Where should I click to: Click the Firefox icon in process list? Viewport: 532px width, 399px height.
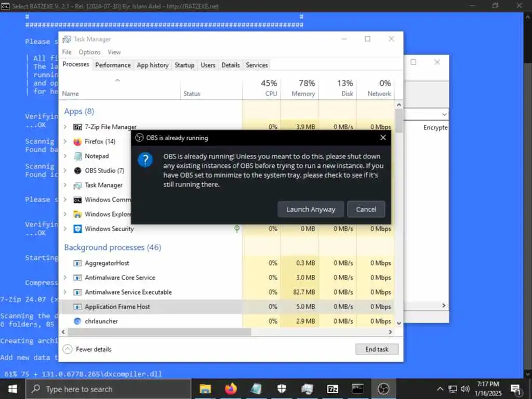[78, 141]
